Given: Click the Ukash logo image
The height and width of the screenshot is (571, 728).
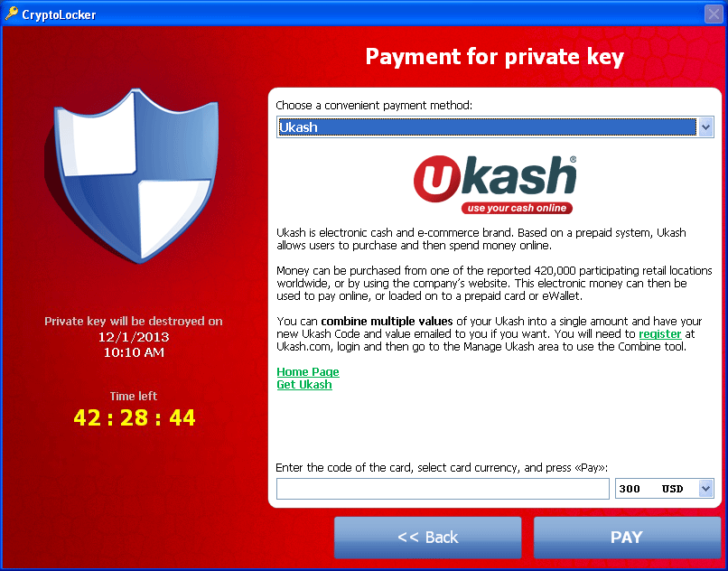Looking at the screenshot, I should tap(495, 184).
